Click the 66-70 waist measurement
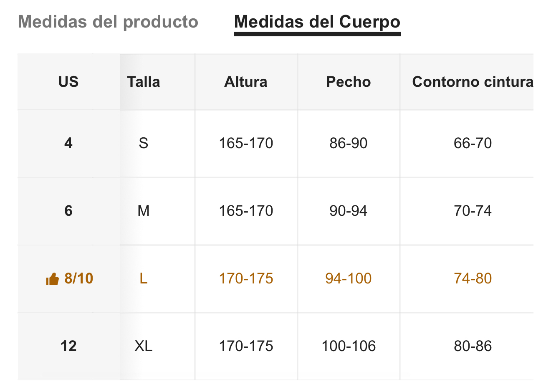This screenshot has height=392, width=551. (473, 144)
